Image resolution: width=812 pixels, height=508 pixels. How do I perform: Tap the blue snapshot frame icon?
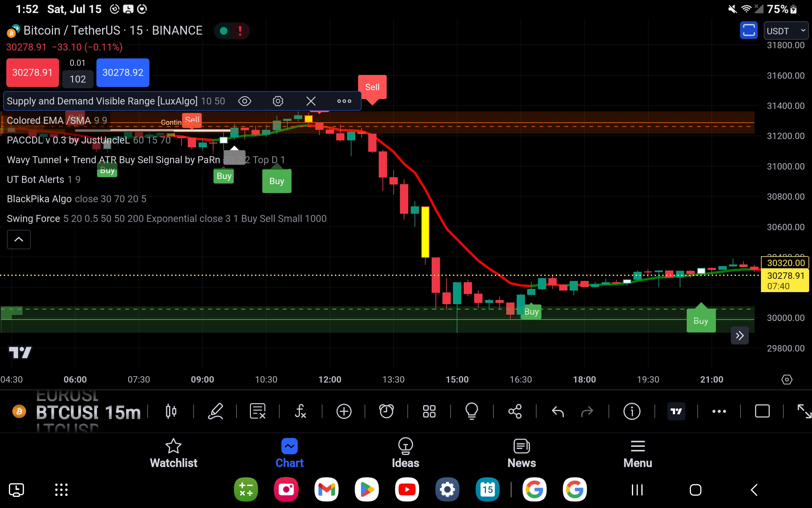coord(749,30)
